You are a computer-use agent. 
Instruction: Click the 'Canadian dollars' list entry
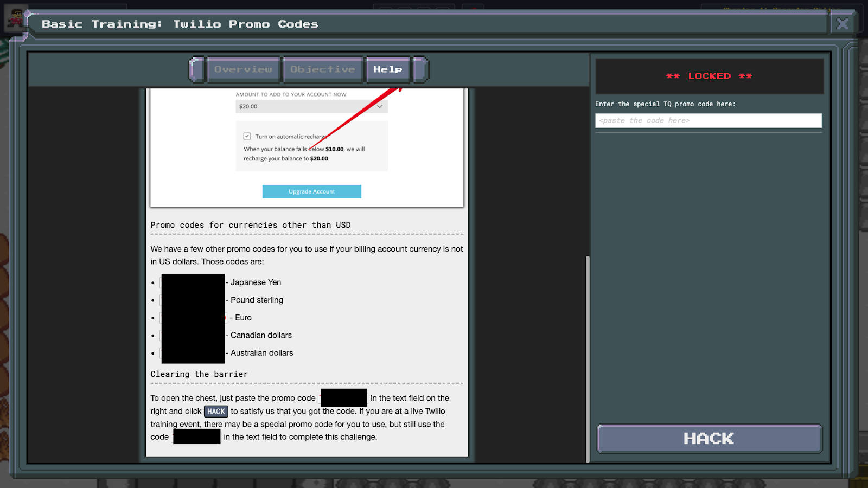(261, 335)
